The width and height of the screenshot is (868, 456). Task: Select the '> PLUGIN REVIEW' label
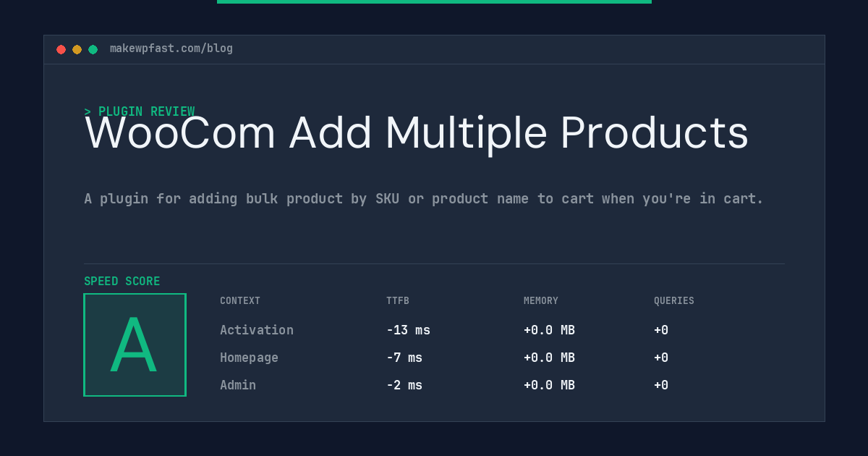coord(140,111)
